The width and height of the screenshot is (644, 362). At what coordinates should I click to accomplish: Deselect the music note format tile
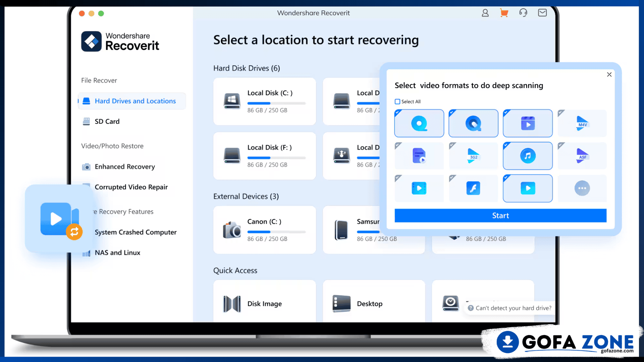tap(528, 156)
